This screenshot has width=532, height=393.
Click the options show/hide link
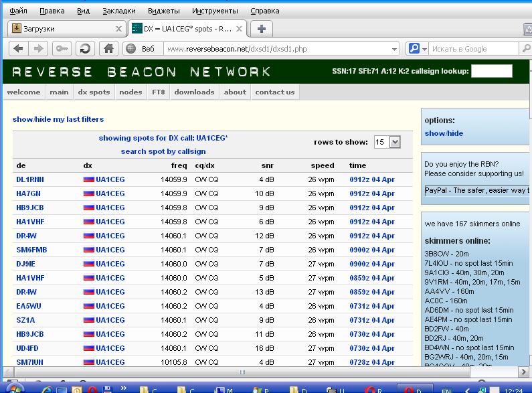[x=444, y=133]
